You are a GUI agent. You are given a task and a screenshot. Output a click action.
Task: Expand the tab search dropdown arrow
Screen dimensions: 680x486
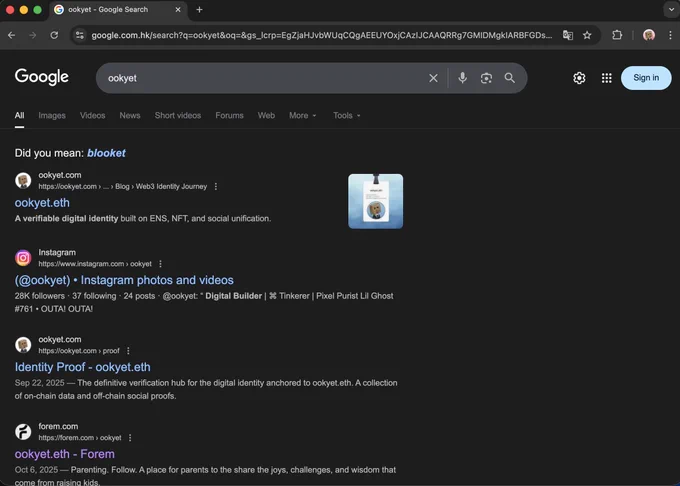click(x=671, y=10)
